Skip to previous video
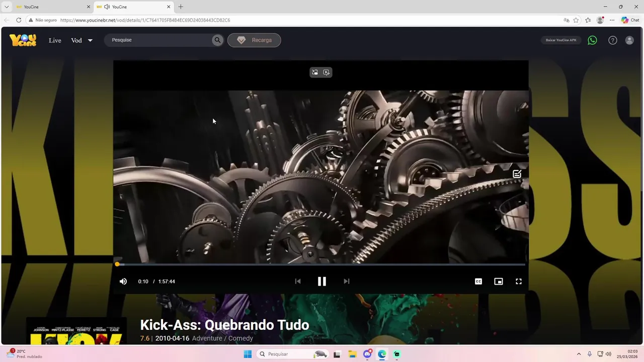 (298, 282)
